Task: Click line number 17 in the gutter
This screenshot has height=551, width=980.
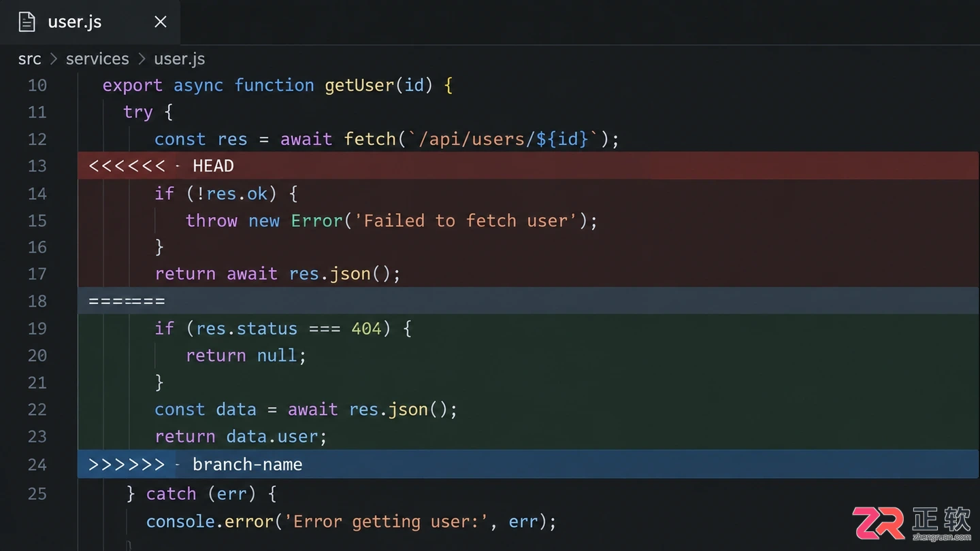Action: tap(37, 274)
